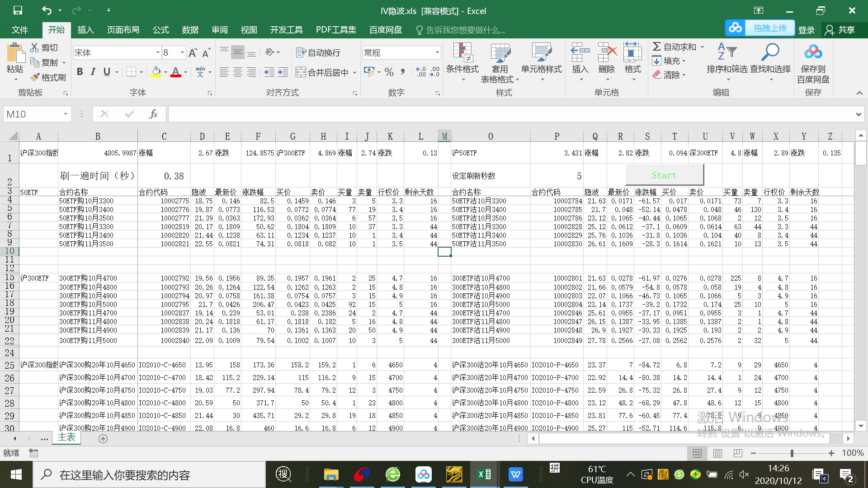Image resolution: width=868 pixels, height=488 pixels.
Task: Click the AutoSum sigma icon
Action: pos(657,47)
